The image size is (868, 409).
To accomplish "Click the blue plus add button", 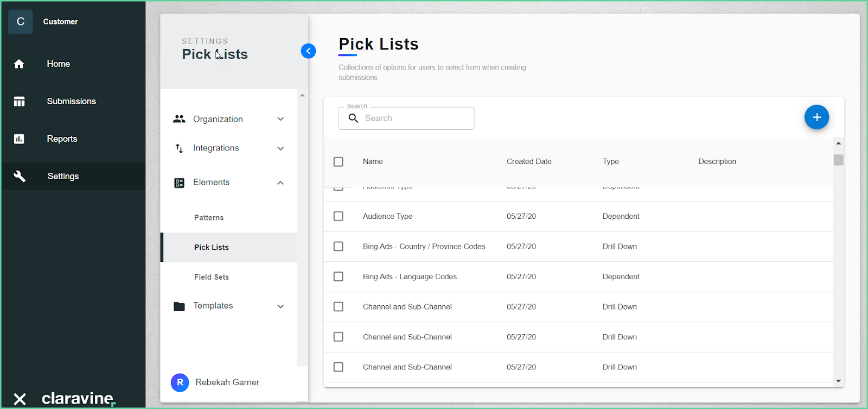I will pos(816,117).
